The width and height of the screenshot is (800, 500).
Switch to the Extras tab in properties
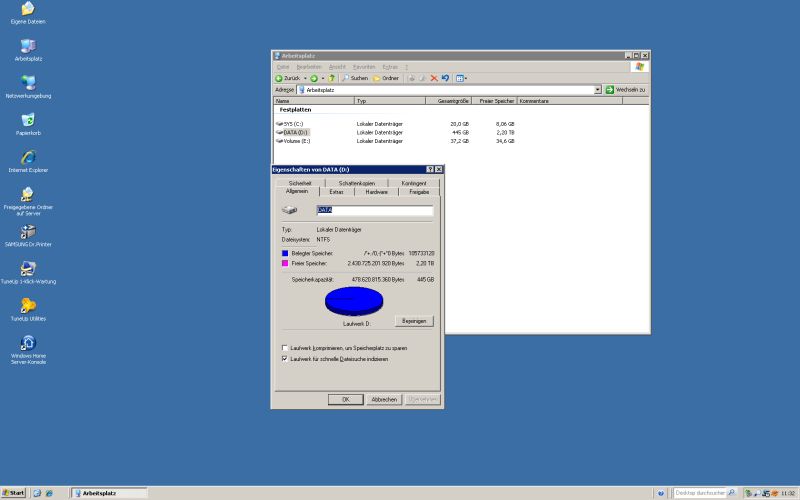point(336,192)
